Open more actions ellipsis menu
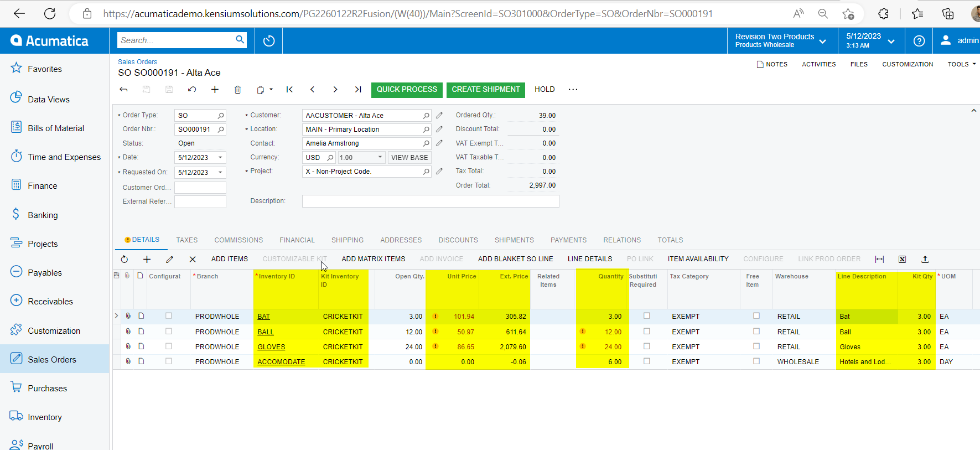Viewport: 980px width, 450px height. [573, 90]
